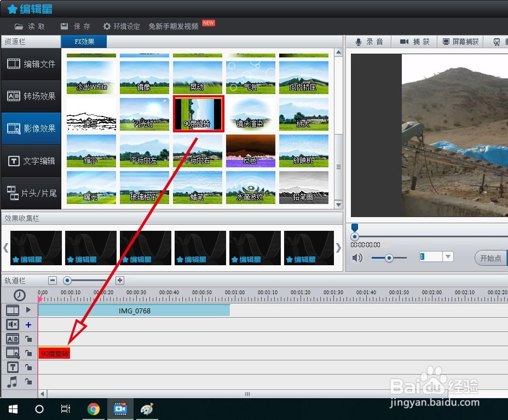
Task: Choose the 放映机 projector effect thumbnail
Action: [x=304, y=151]
